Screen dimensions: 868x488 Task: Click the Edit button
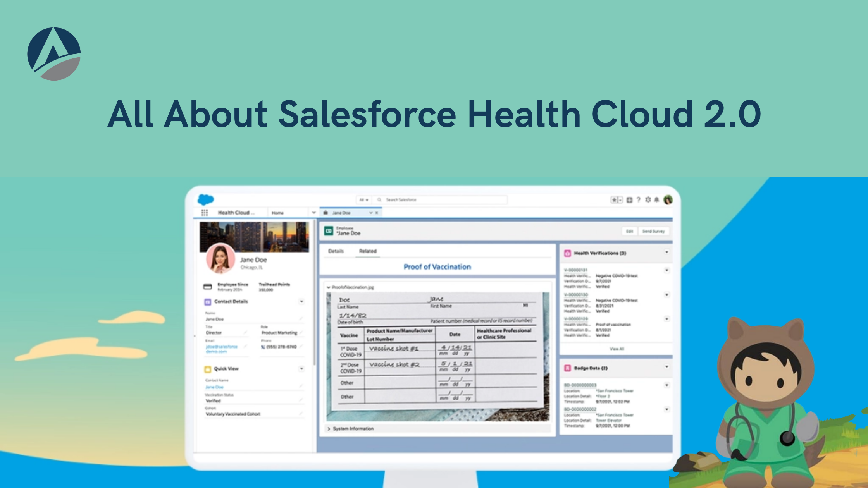tap(630, 231)
